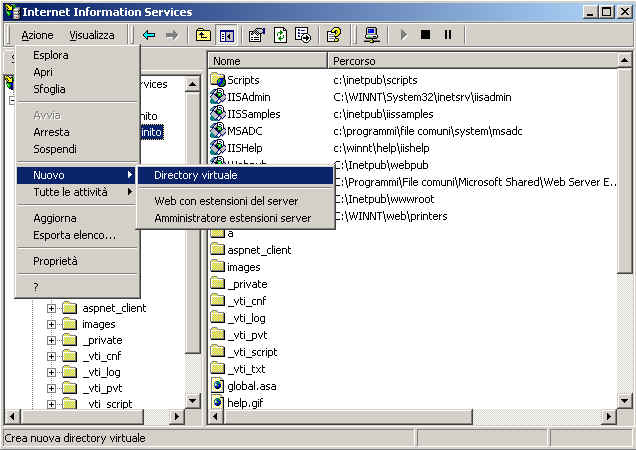
Task: Click the Stop item square button
Action: [425, 34]
